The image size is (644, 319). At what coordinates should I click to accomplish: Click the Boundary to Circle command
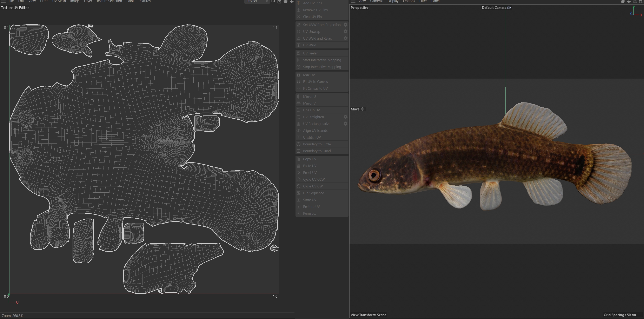[x=317, y=144]
